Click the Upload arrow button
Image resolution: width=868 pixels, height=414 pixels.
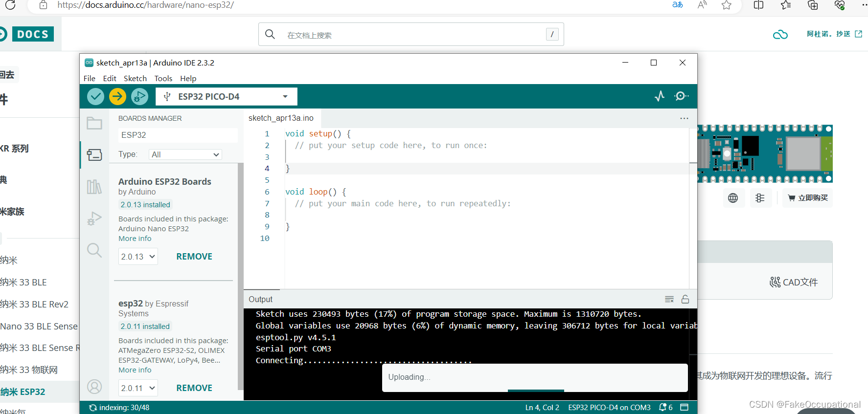coord(117,96)
